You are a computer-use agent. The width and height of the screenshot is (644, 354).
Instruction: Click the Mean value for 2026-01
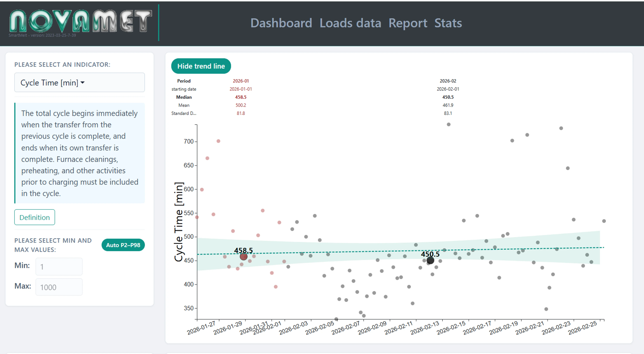click(x=241, y=105)
